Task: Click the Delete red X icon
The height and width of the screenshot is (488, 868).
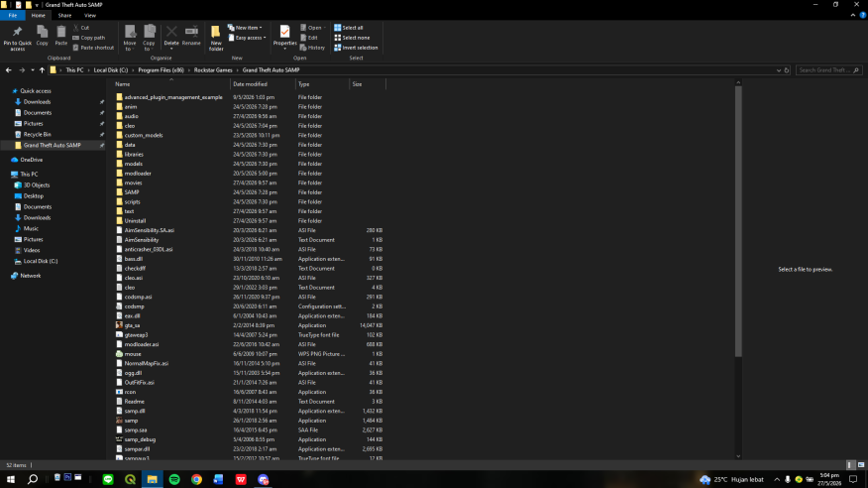Action: tap(171, 36)
